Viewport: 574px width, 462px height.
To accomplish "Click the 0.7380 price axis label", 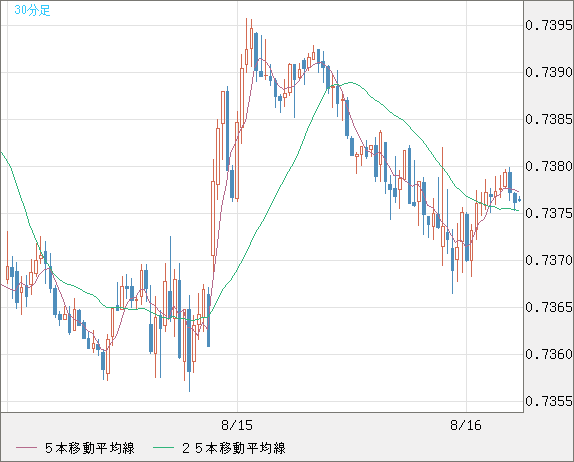I will click(x=549, y=166).
